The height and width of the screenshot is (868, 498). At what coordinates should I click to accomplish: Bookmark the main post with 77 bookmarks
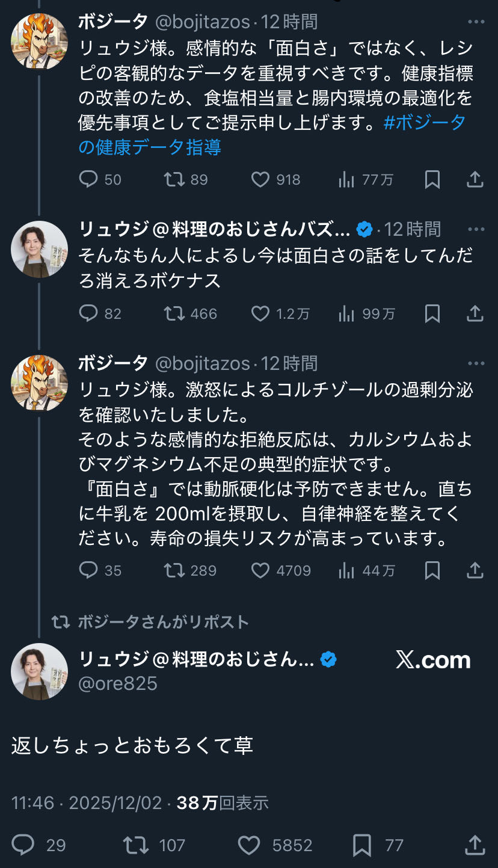[362, 845]
